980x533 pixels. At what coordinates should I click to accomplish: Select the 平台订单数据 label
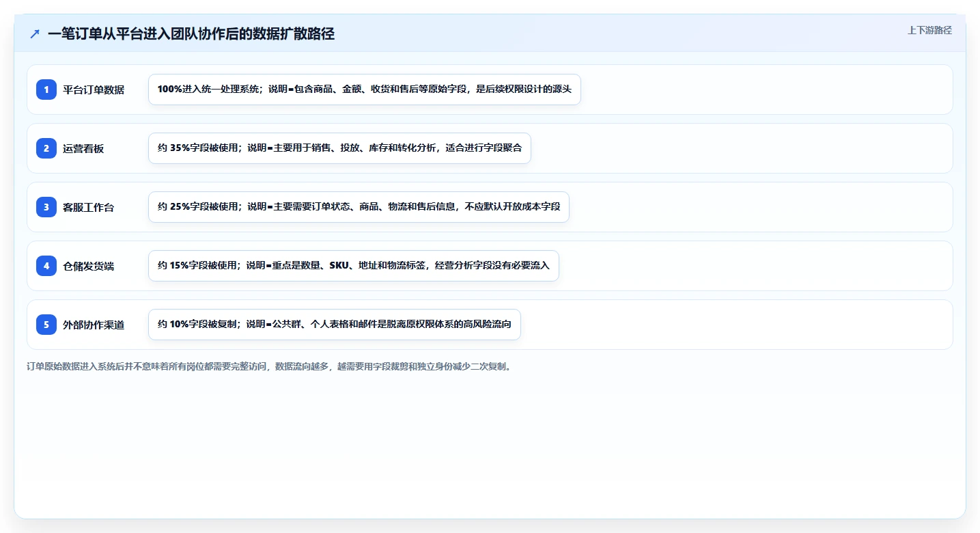pos(94,90)
